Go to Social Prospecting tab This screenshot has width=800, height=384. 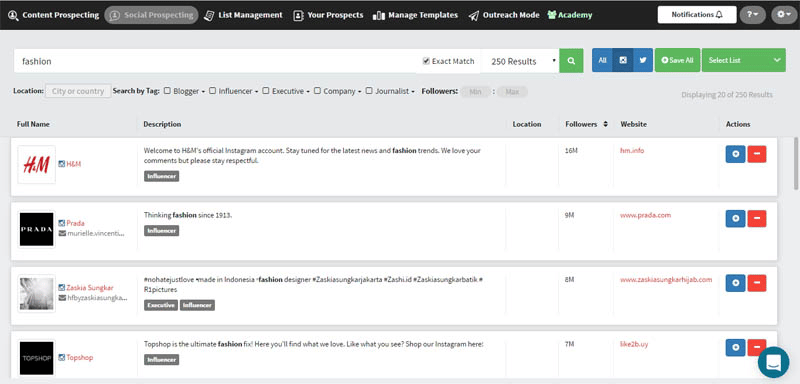click(152, 15)
